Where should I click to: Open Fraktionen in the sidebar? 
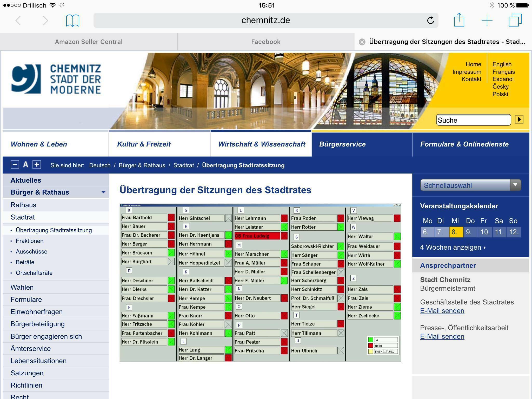tap(30, 241)
